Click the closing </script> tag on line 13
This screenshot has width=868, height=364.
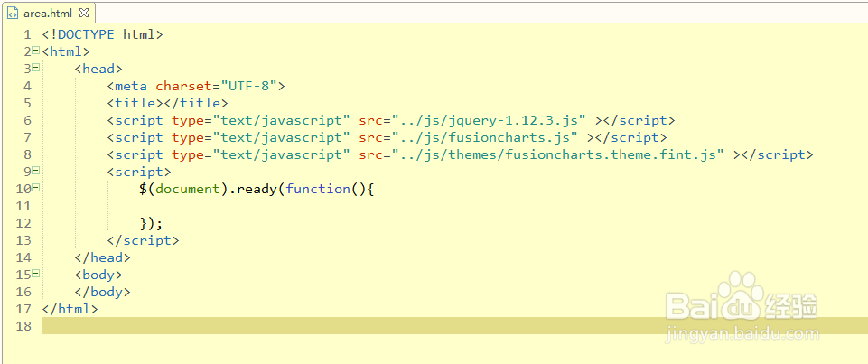point(143,240)
